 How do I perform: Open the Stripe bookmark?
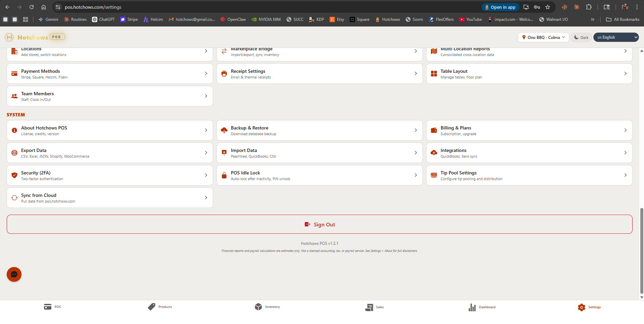tap(129, 19)
